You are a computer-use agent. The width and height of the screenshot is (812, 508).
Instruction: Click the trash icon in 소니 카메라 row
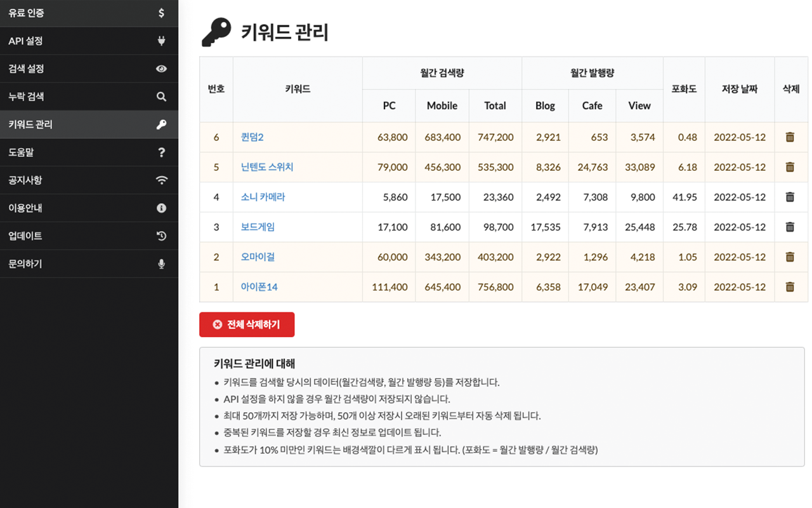(790, 197)
